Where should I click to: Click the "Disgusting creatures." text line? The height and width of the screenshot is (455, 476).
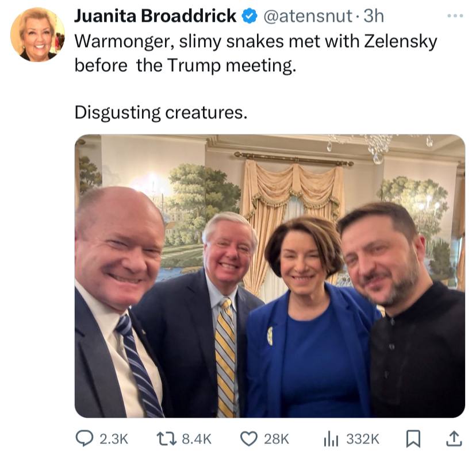point(161,113)
